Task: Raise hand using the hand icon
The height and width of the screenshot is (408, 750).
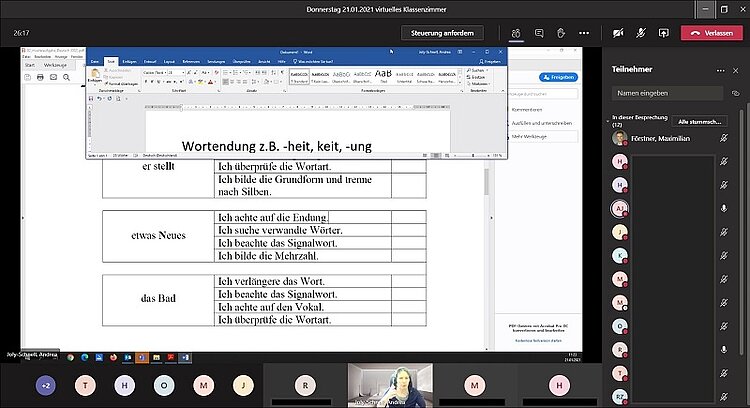Action: point(563,33)
